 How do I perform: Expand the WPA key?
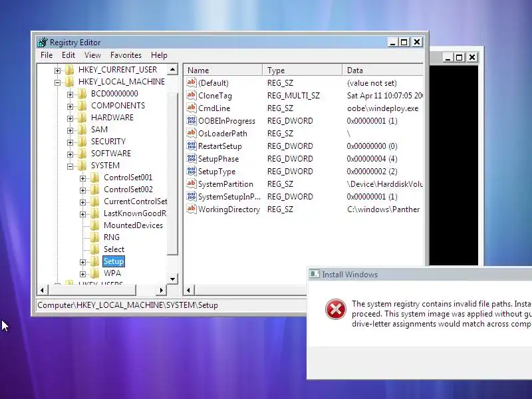(x=82, y=274)
